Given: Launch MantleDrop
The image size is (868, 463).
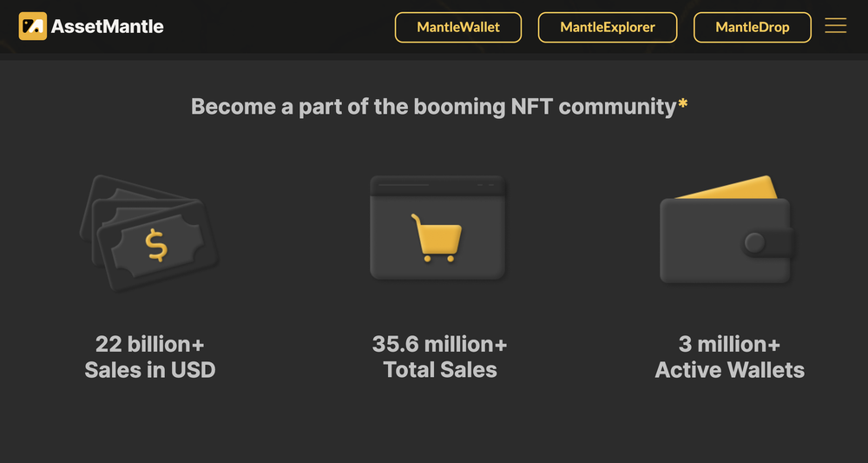Looking at the screenshot, I should click(753, 27).
